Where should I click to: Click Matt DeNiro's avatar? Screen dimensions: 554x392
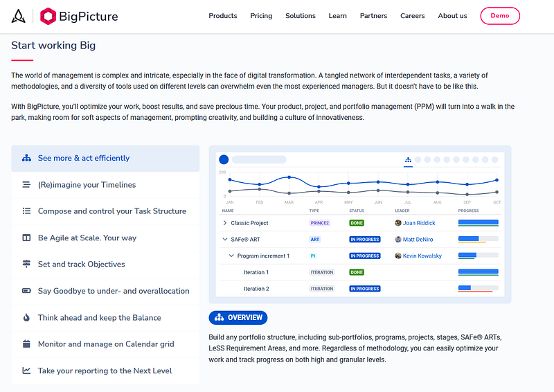coord(398,240)
